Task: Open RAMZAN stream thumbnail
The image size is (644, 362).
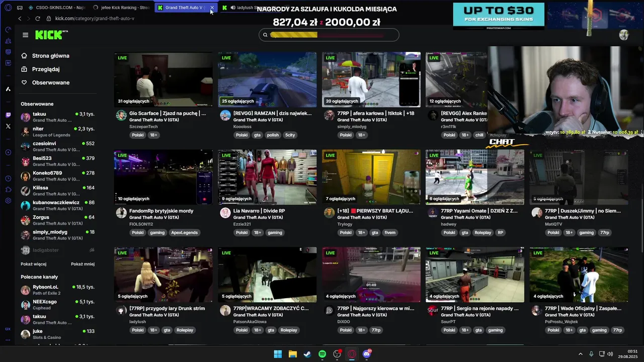Action: pyautogui.click(x=267, y=79)
